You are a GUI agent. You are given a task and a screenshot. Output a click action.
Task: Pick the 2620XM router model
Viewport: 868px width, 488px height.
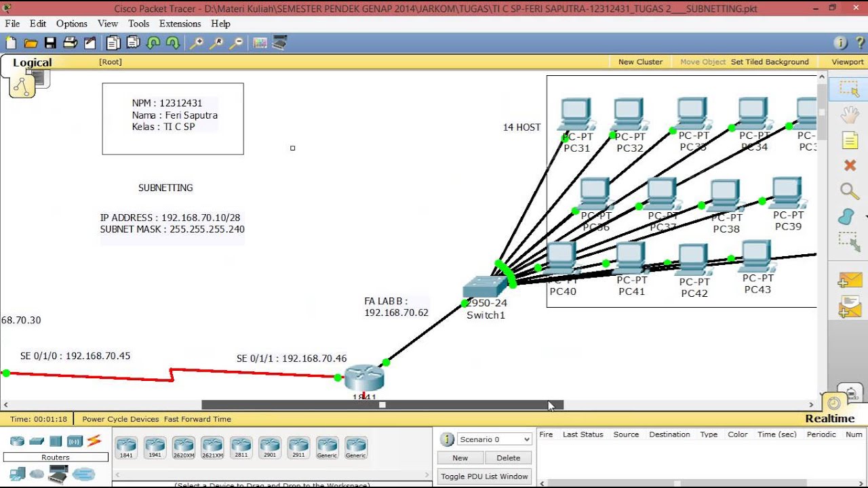point(184,448)
